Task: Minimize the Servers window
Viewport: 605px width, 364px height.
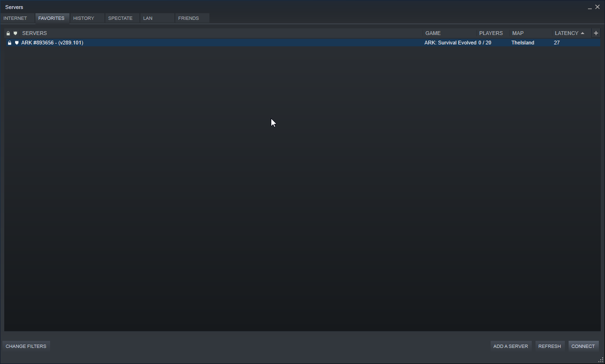Action: tap(590, 8)
